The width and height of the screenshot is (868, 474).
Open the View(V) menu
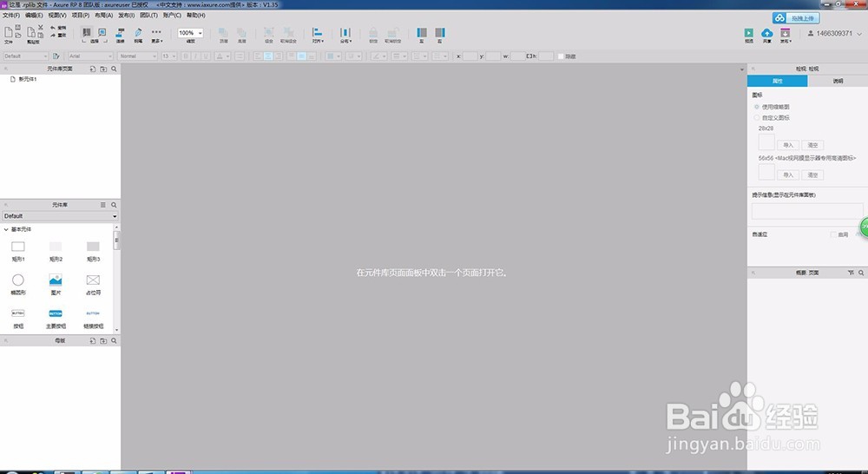(x=57, y=16)
